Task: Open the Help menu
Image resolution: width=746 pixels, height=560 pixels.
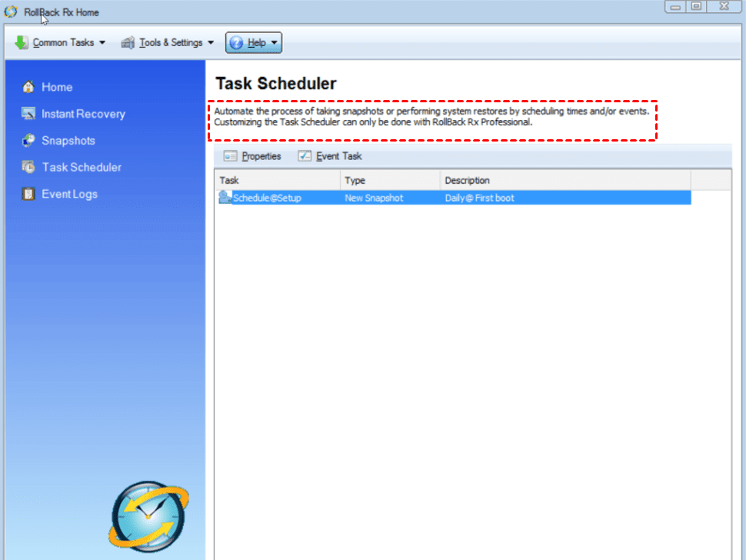Action: tap(254, 43)
